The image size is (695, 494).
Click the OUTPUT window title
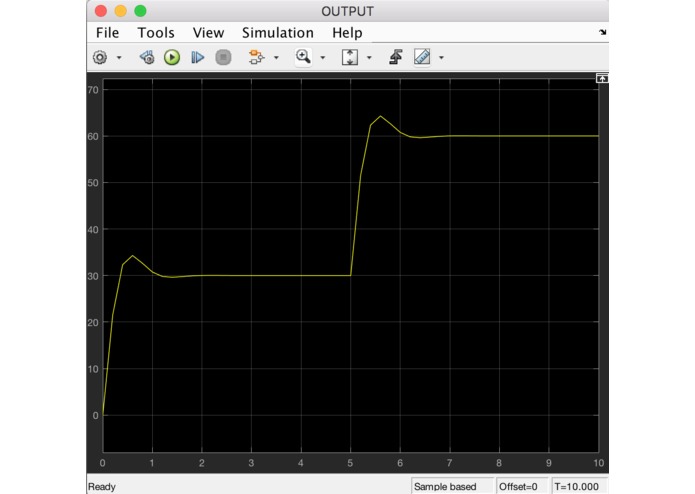[348, 11]
